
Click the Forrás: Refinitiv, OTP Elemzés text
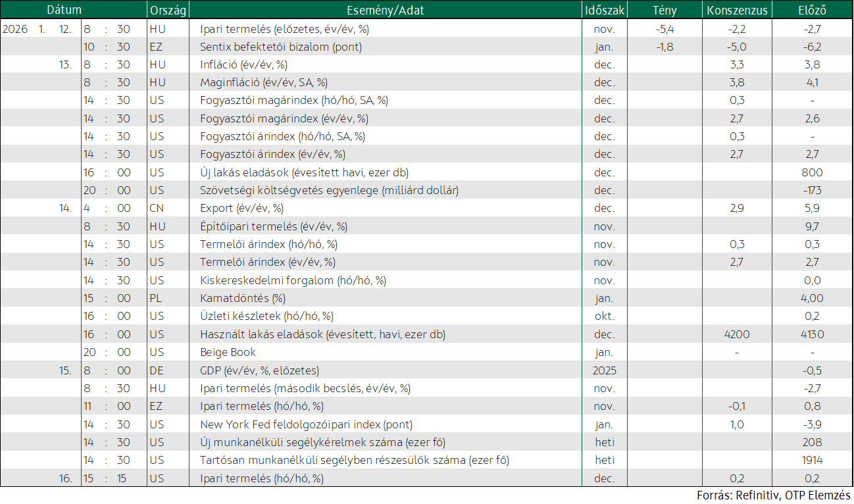[x=774, y=495]
